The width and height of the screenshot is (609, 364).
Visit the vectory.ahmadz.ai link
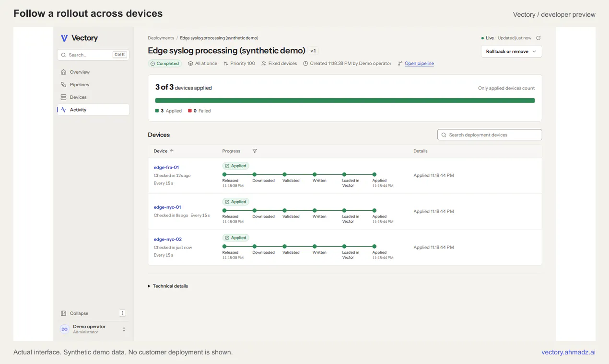[568, 352]
